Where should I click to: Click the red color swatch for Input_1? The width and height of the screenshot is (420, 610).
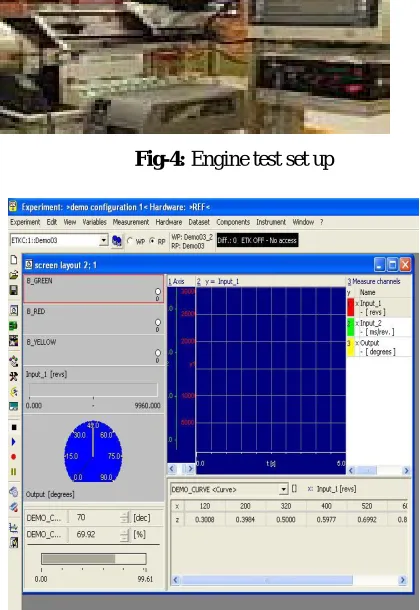point(350,307)
